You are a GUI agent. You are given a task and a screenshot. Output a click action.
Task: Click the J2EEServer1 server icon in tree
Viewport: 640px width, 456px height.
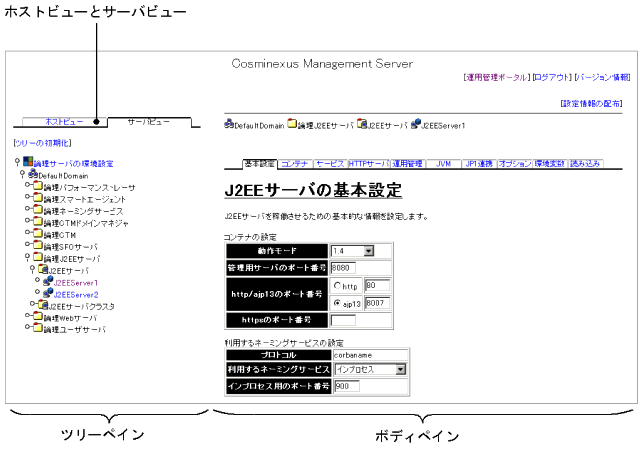click(x=48, y=280)
